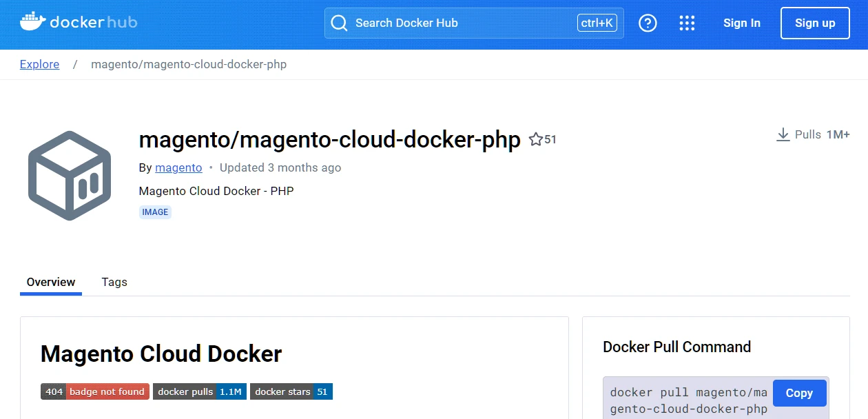Open the apps grid menu icon
This screenshot has height=419, width=868.
pyautogui.click(x=687, y=23)
